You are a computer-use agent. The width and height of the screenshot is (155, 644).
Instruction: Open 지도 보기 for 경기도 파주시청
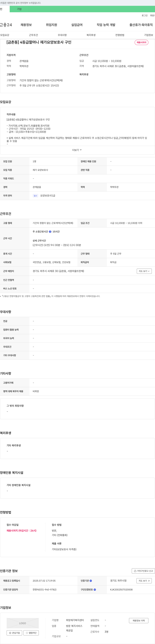pos(144,581)
